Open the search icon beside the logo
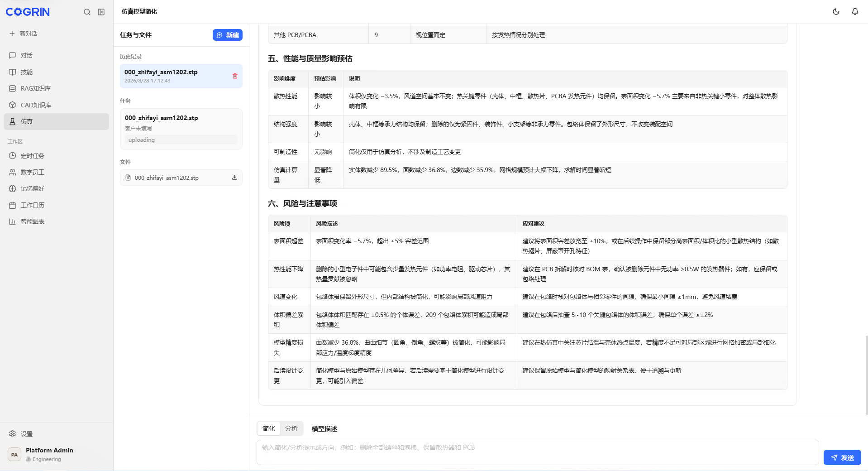Screen dimensions: 868x471 [x=87, y=12]
